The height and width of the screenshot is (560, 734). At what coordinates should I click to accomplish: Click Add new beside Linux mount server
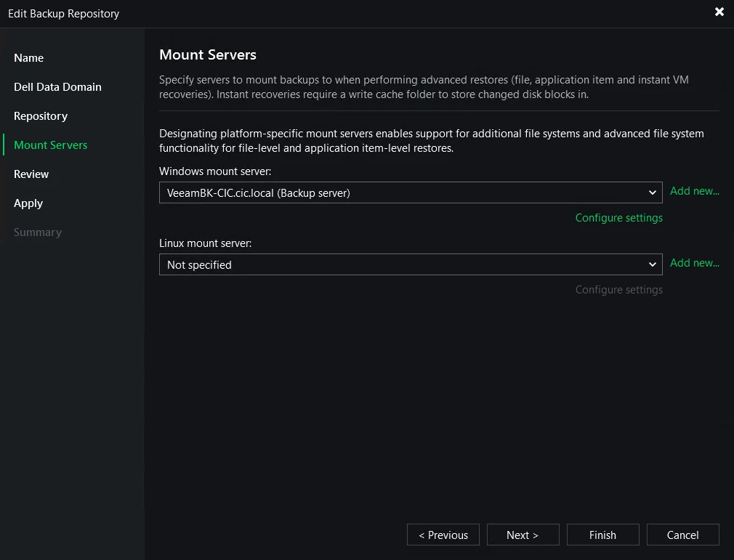(694, 263)
